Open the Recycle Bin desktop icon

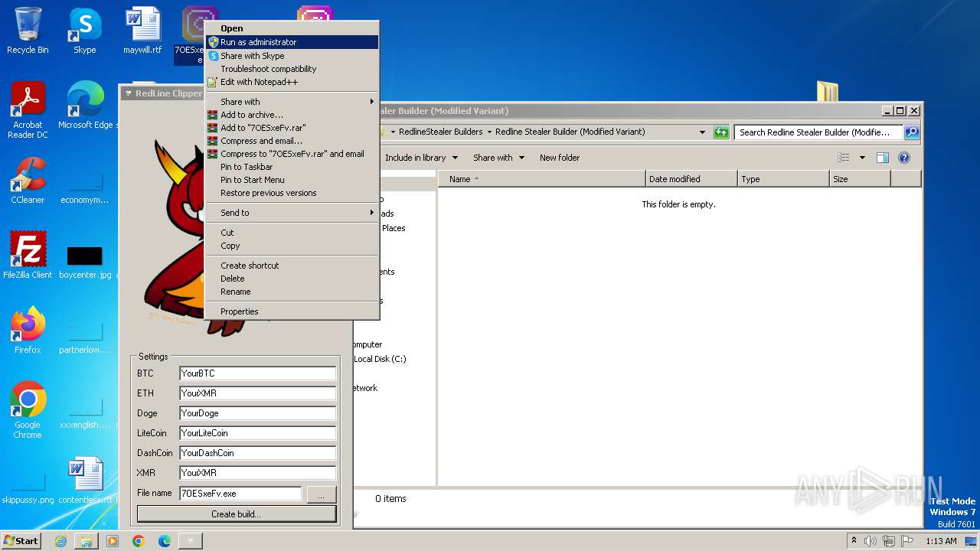28,31
